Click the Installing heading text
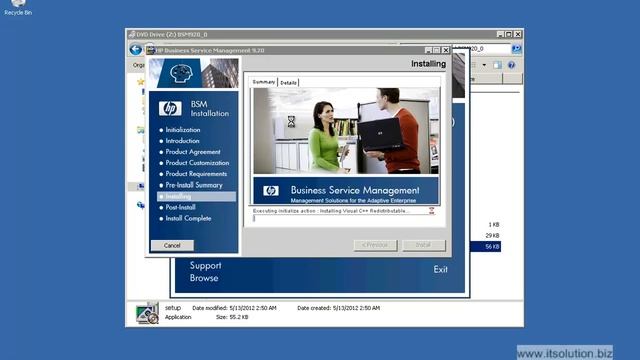The width and height of the screenshot is (640, 360). click(428, 64)
